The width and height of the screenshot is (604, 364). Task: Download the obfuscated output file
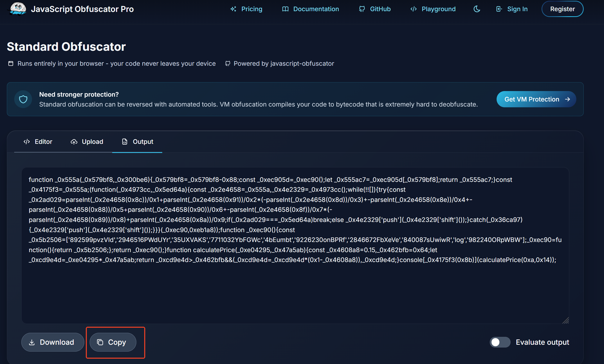[53, 342]
